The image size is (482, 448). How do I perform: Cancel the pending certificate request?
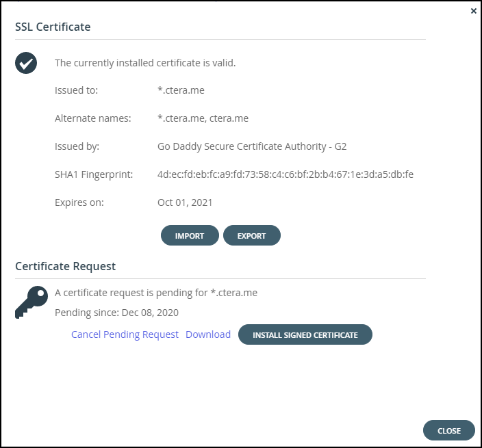click(125, 334)
